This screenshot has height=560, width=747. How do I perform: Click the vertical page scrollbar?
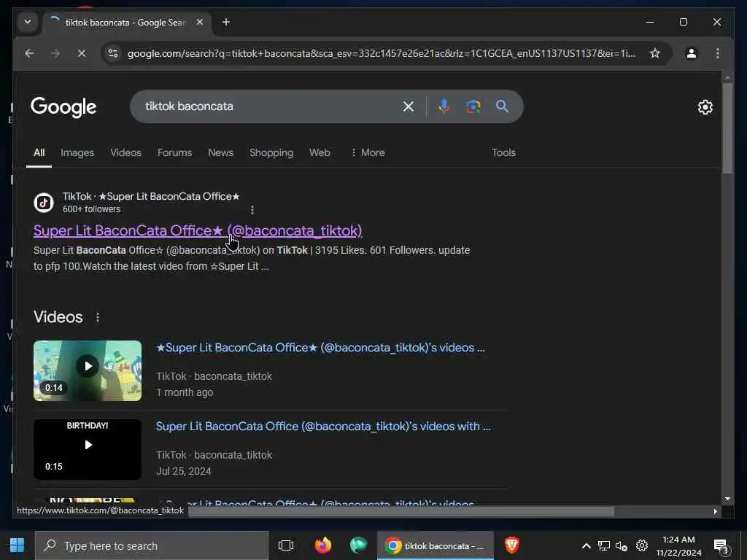coord(727,128)
